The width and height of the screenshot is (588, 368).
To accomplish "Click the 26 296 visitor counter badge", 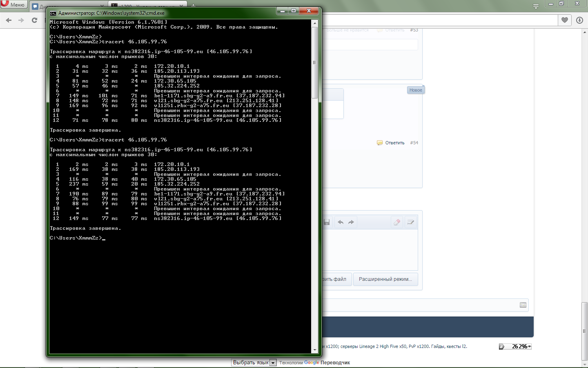I will 515,346.
